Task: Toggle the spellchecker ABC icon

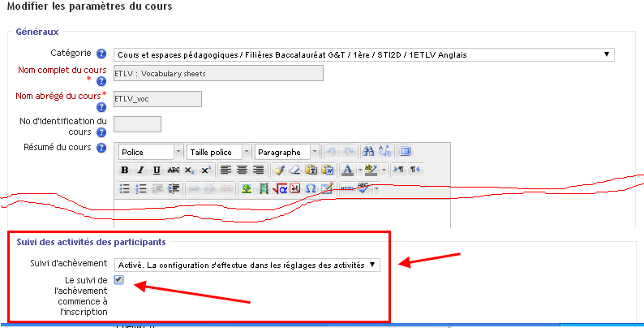Action: coord(363,188)
